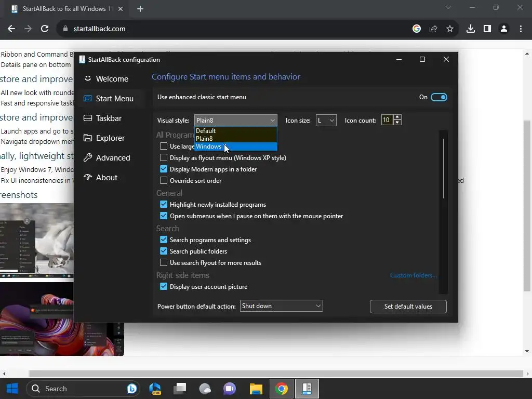Enable Display as flyout menu
Screen dimensions: 532x399
(x=164, y=157)
